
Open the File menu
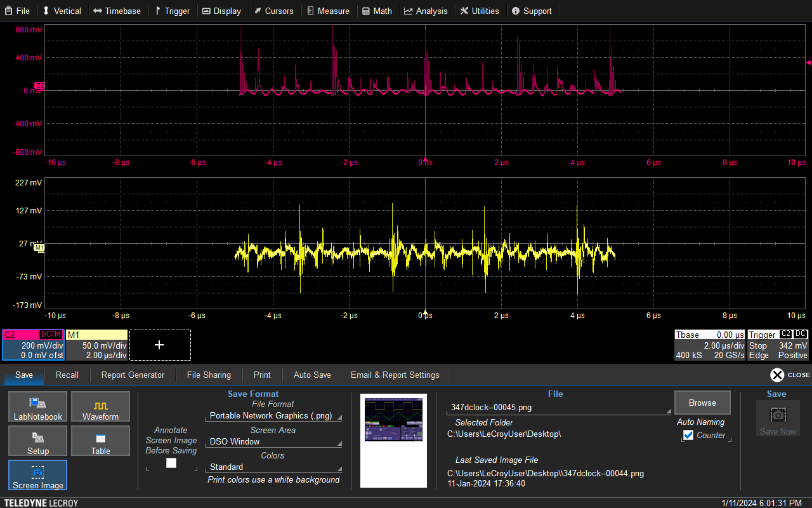tap(17, 11)
